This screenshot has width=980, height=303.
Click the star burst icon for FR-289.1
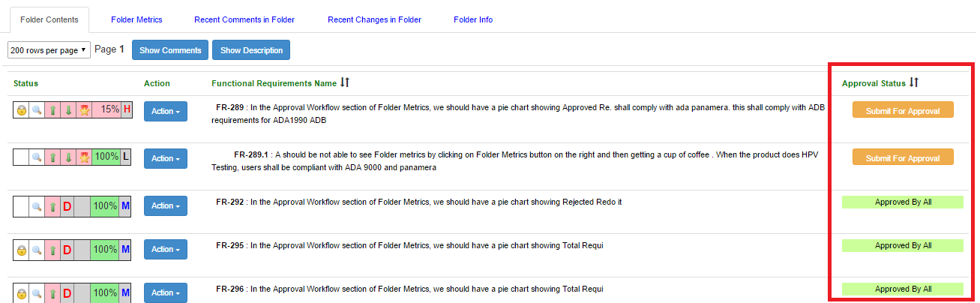84,157
